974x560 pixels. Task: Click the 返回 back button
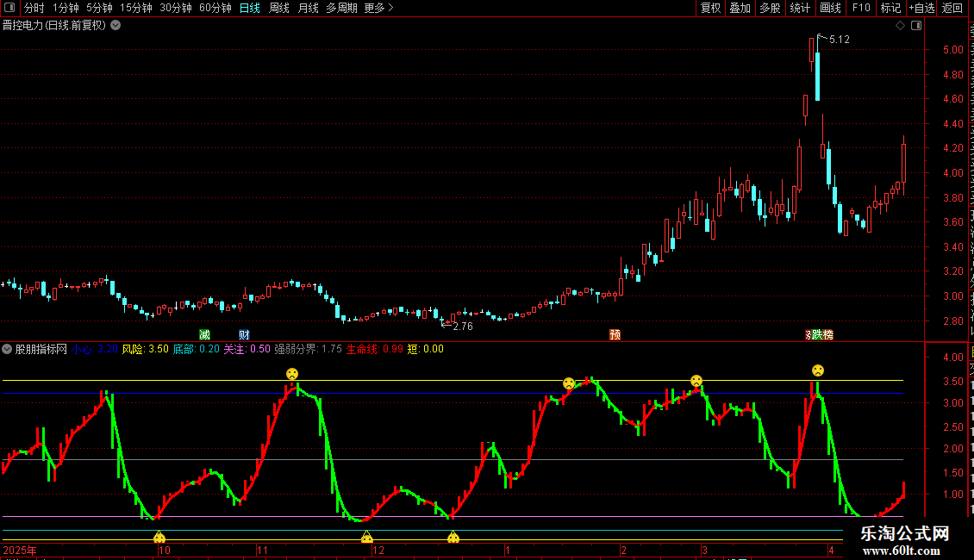[x=952, y=8]
